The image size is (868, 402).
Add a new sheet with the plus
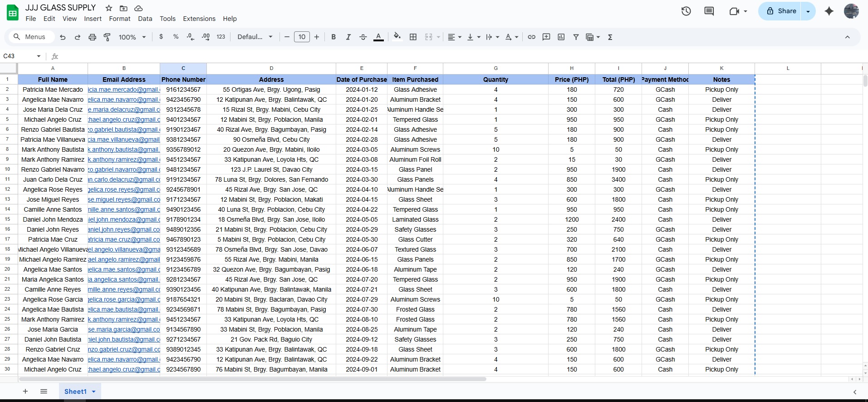click(25, 392)
